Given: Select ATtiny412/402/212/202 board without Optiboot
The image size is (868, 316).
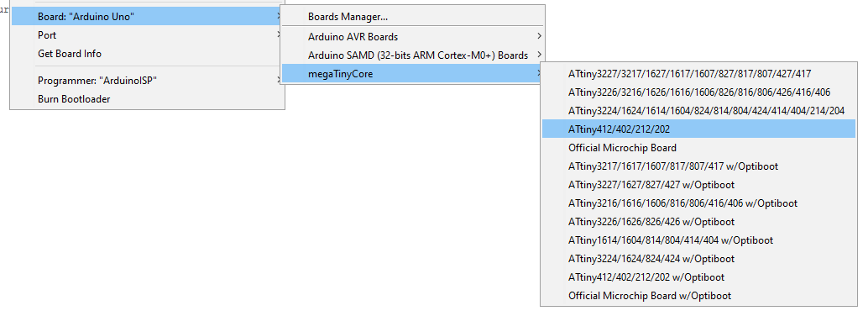Looking at the screenshot, I should tap(698, 129).
